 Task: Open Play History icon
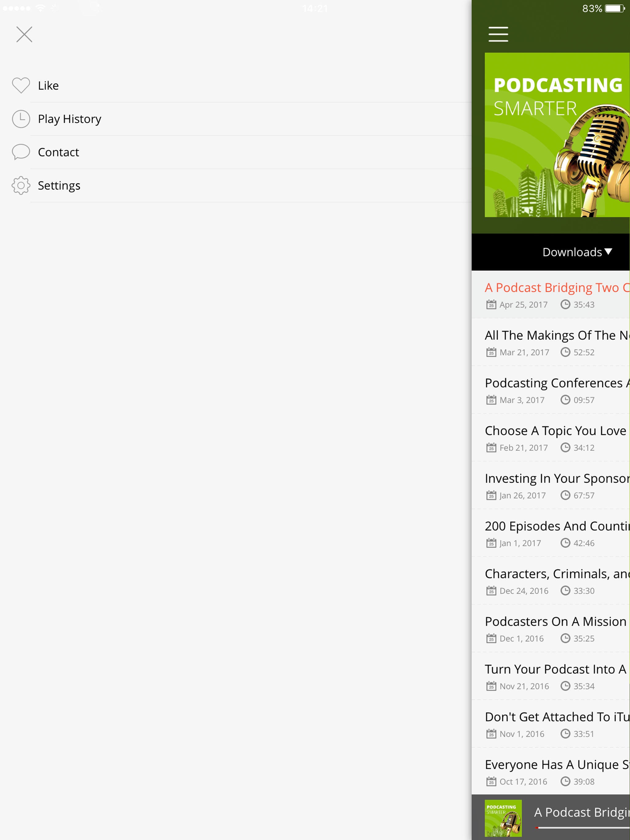click(x=21, y=119)
